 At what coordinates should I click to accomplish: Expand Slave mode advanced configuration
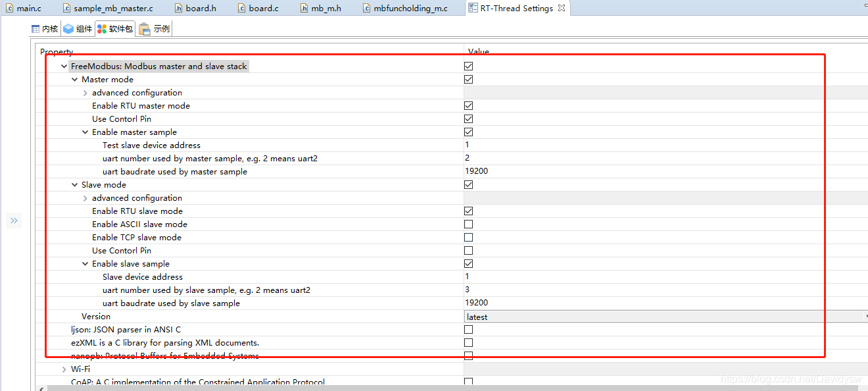[85, 198]
